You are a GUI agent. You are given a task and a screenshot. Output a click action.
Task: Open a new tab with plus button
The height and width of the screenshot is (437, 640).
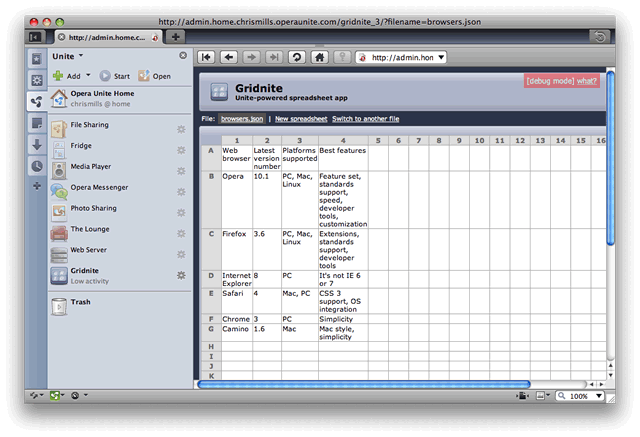click(x=176, y=37)
